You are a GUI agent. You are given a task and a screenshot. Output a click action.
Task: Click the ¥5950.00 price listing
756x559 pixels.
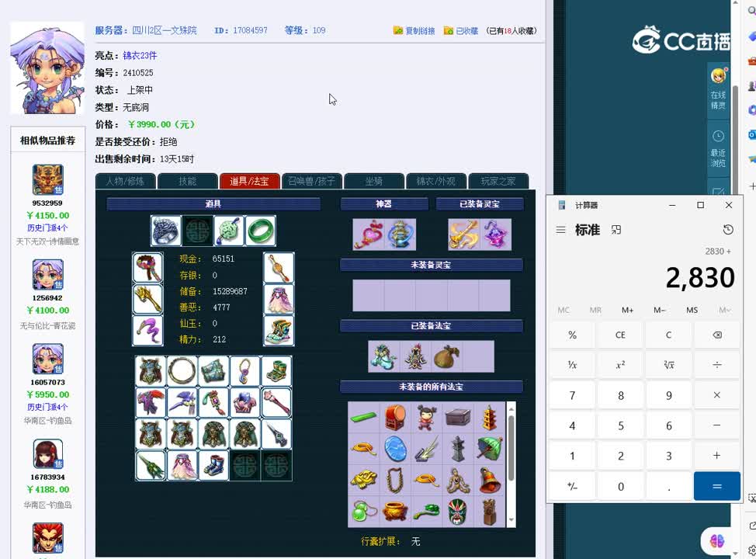point(47,394)
